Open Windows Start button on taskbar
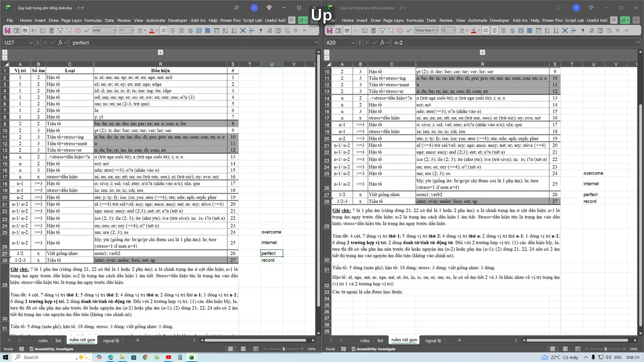The height and width of the screenshot is (362, 644). click(x=6, y=357)
